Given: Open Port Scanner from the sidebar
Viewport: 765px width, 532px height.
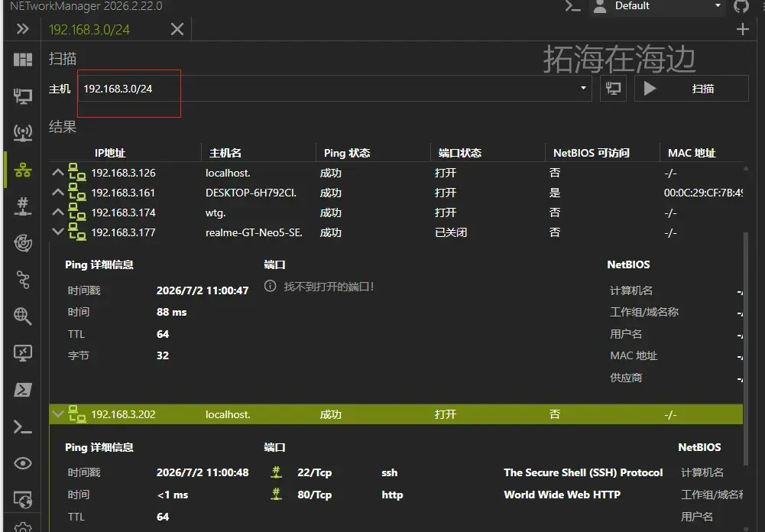Looking at the screenshot, I should click(x=22, y=206).
